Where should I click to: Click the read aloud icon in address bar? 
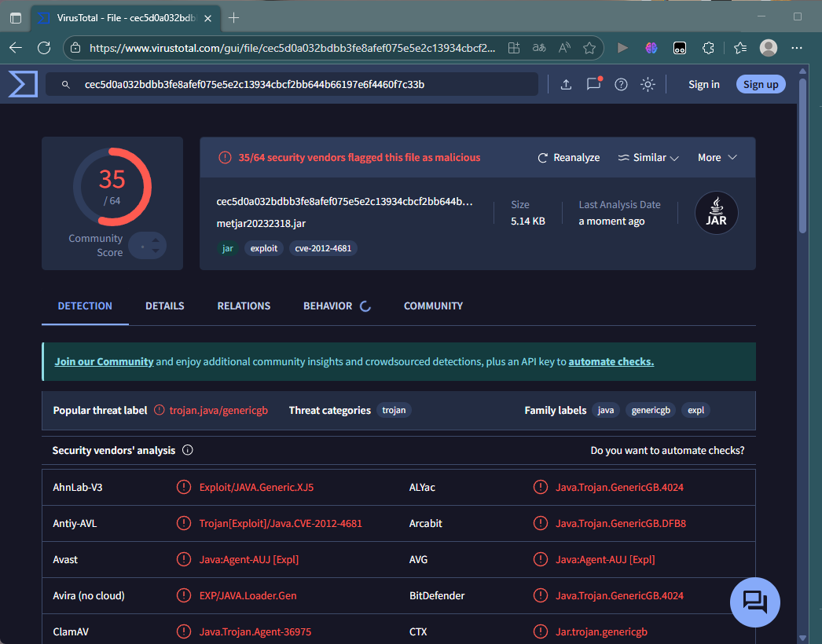tap(564, 48)
